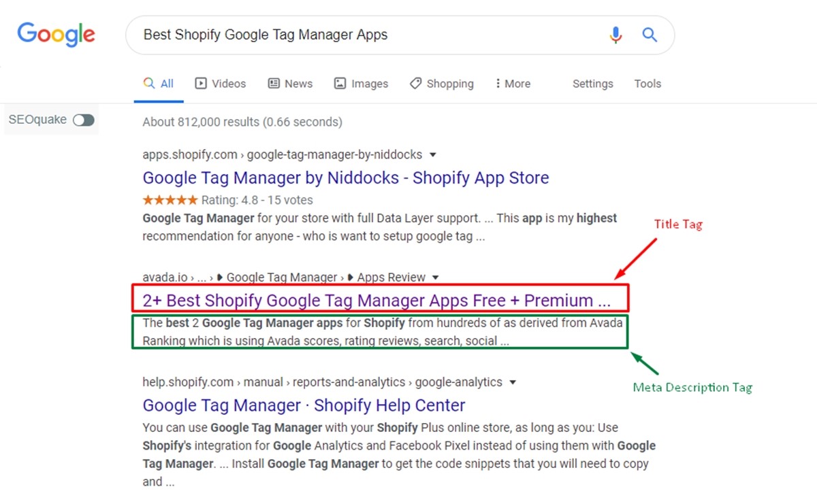Switch to the News tab

[291, 84]
